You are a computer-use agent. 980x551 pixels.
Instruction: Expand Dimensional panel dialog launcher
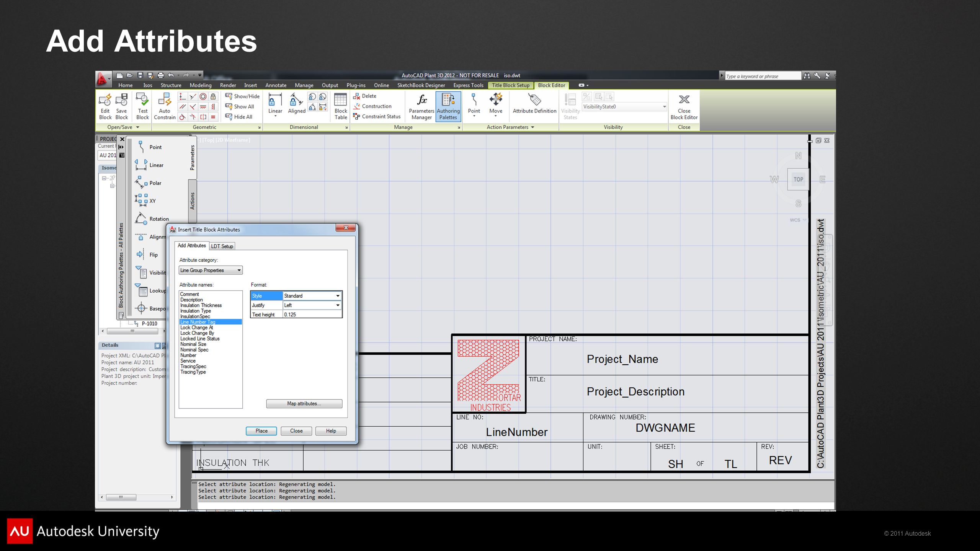point(346,127)
